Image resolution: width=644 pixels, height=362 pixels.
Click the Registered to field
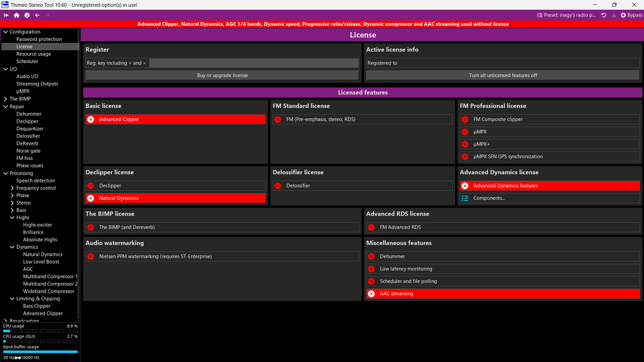[503, 63]
